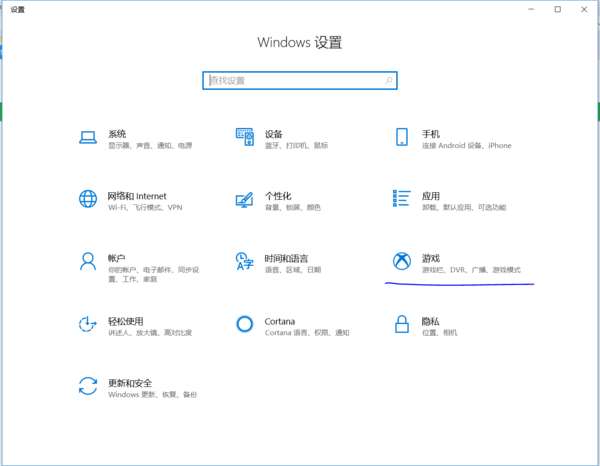Click the 网络和 Internet title
The width and height of the screenshot is (600, 466).
(x=137, y=196)
